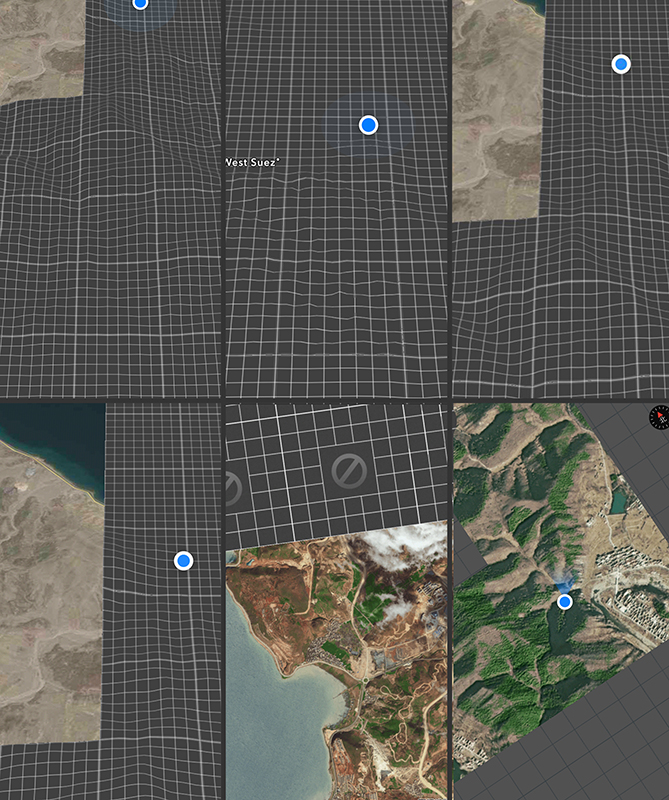Select the 'West Suez' map label

pos(252,162)
